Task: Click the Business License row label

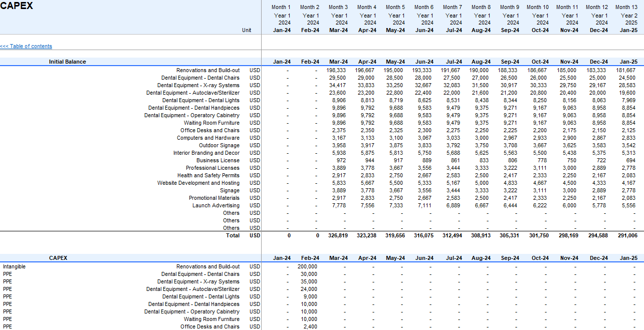Action: (x=218, y=160)
